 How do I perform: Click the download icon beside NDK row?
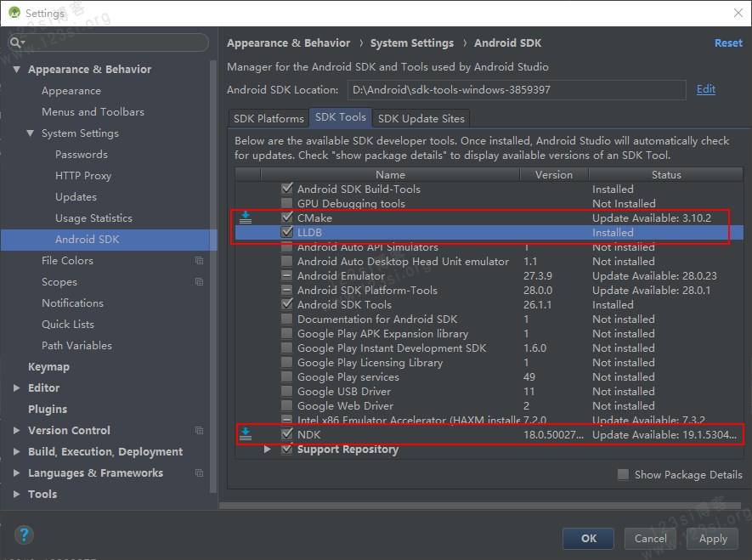coord(246,434)
